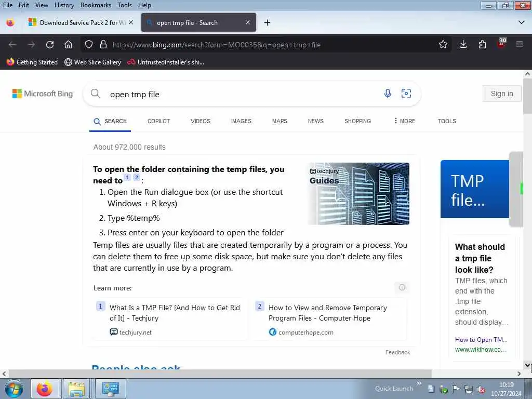Click the info icon beside Learn more
Screen dimensions: 532x399
coord(402,287)
